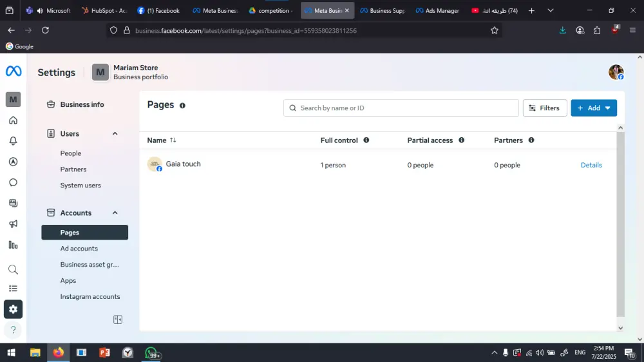Sort pages by Name column arrows

[x=173, y=140]
